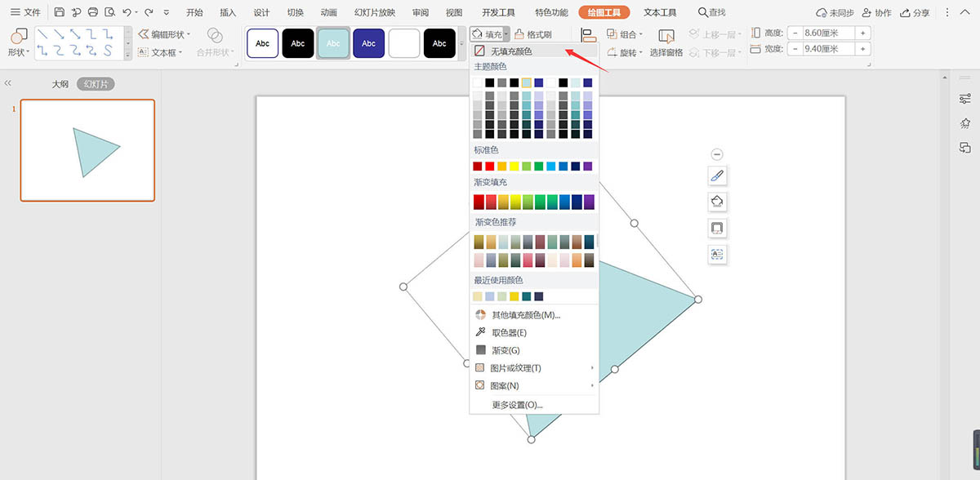Click floating collapse minus circle
The height and width of the screenshot is (480, 980).
pyautogui.click(x=717, y=154)
